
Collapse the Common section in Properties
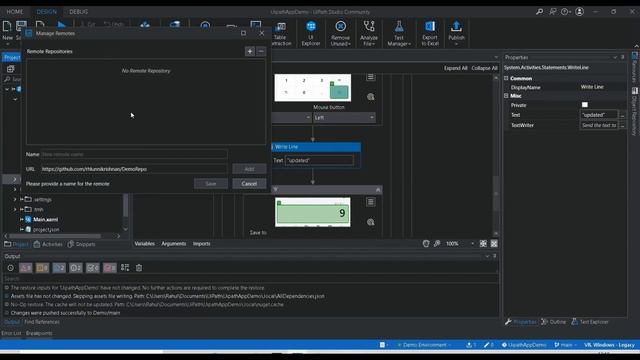click(506, 78)
